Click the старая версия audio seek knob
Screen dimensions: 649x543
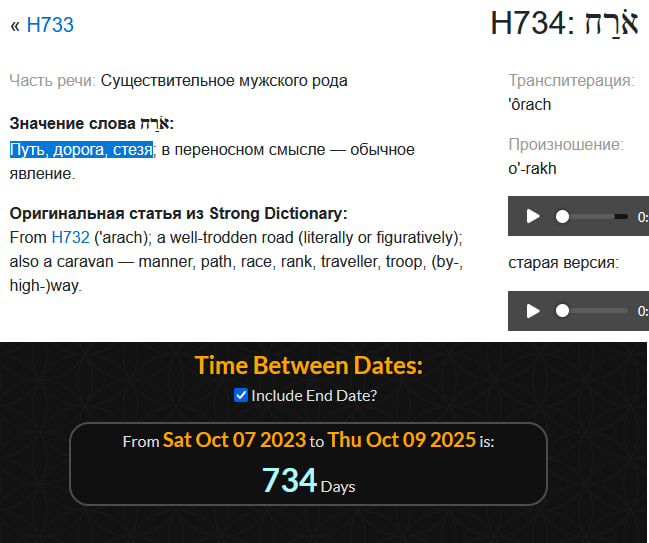(x=563, y=311)
